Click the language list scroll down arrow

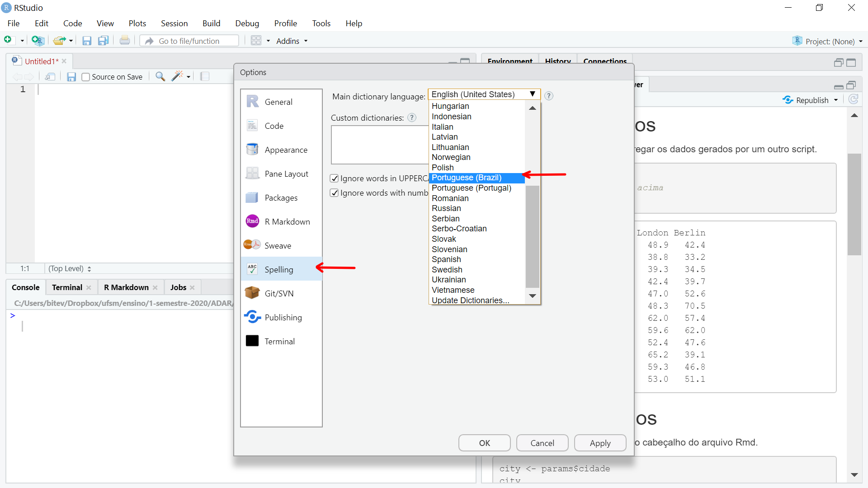(533, 296)
